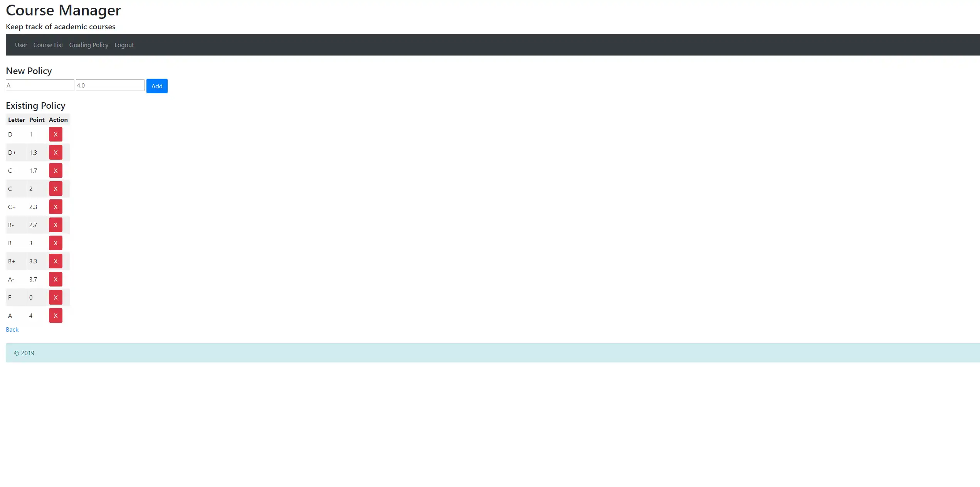Click the X icon next to grade B
Screen dimensions: 980x487
55,243
